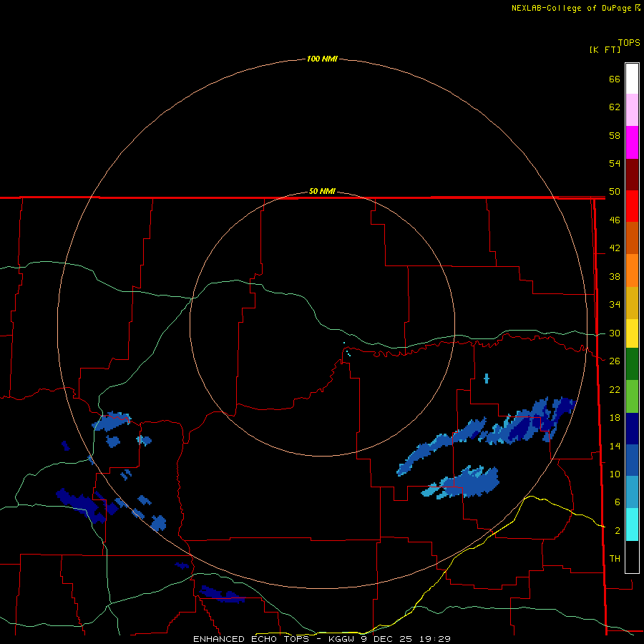
Task: Click the light green 26 legend swatch
Action: (632, 396)
